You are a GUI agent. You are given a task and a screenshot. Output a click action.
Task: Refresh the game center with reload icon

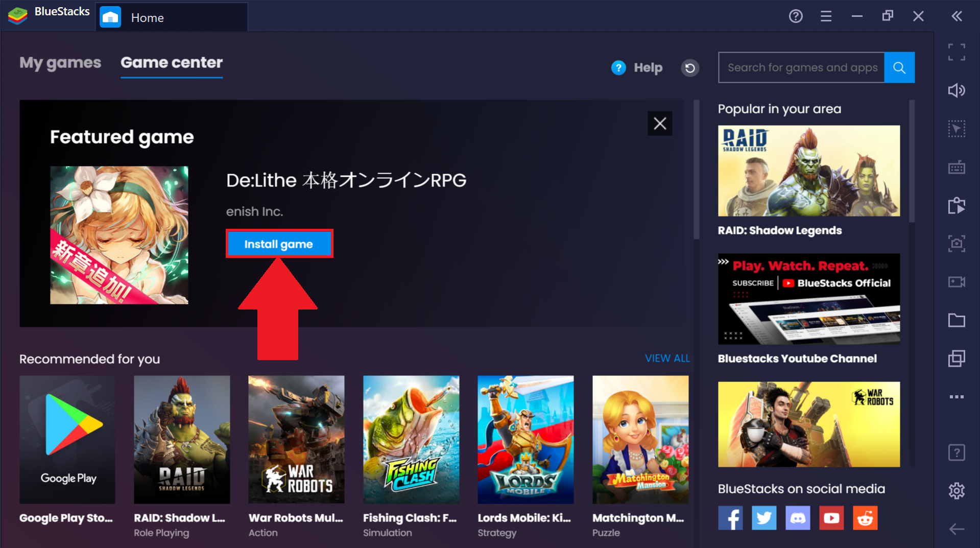(x=690, y=67)
